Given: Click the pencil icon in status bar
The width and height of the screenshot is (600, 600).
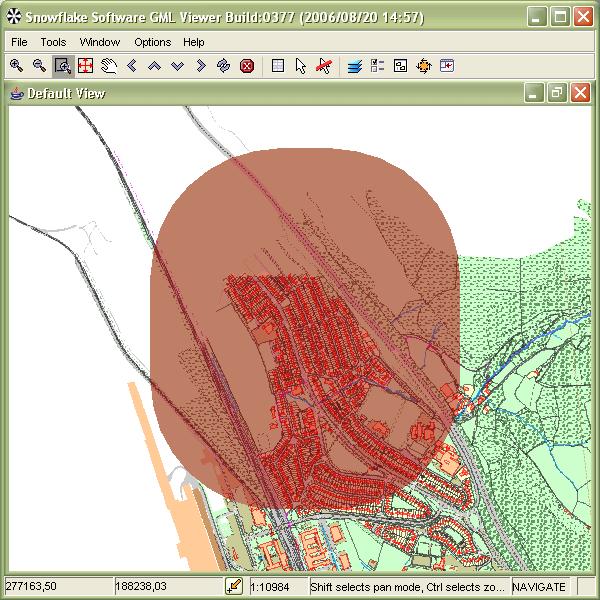Looking at the screenshot, I should point(234,587).
